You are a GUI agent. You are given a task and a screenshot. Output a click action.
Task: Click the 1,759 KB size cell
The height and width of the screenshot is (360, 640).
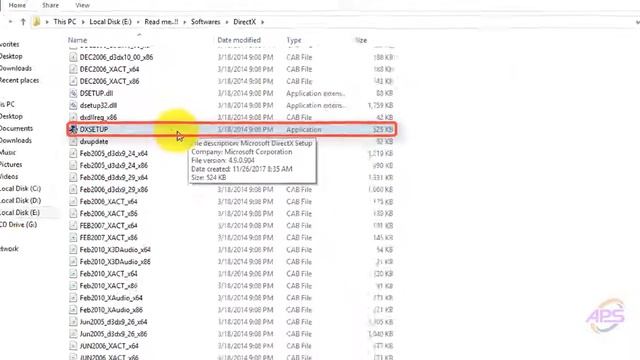380,105
